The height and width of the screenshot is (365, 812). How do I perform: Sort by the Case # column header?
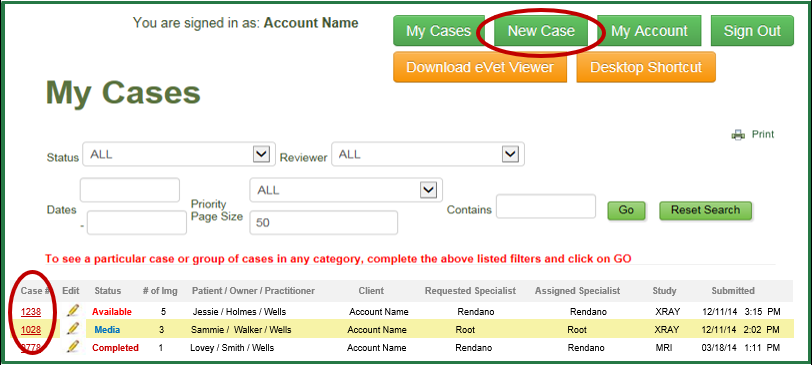35,291
